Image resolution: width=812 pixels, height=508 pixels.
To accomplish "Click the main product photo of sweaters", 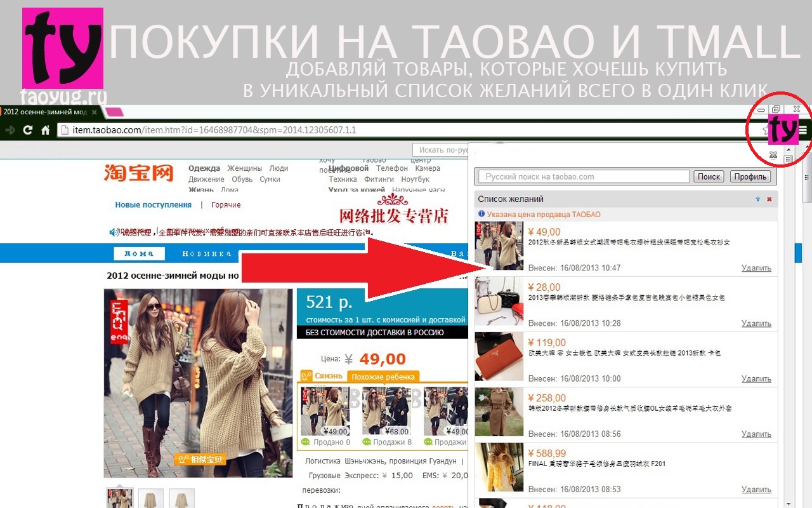I will click(x=199, y=383).
